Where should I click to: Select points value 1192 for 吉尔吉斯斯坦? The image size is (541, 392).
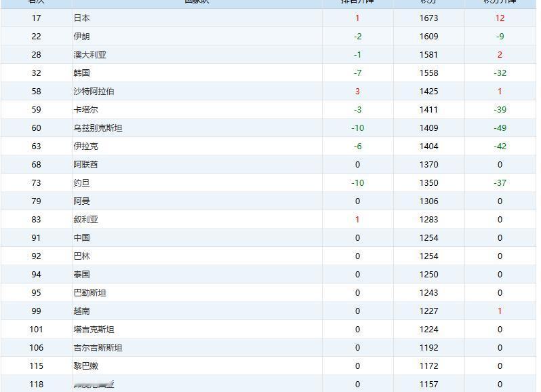pyautogui.click(x=429, y=348)
